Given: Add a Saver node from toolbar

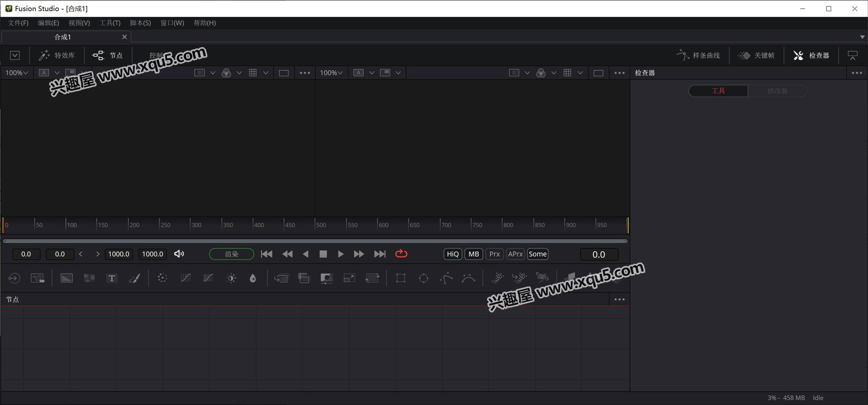Looking at the screenshot, I should pos(38,278).
